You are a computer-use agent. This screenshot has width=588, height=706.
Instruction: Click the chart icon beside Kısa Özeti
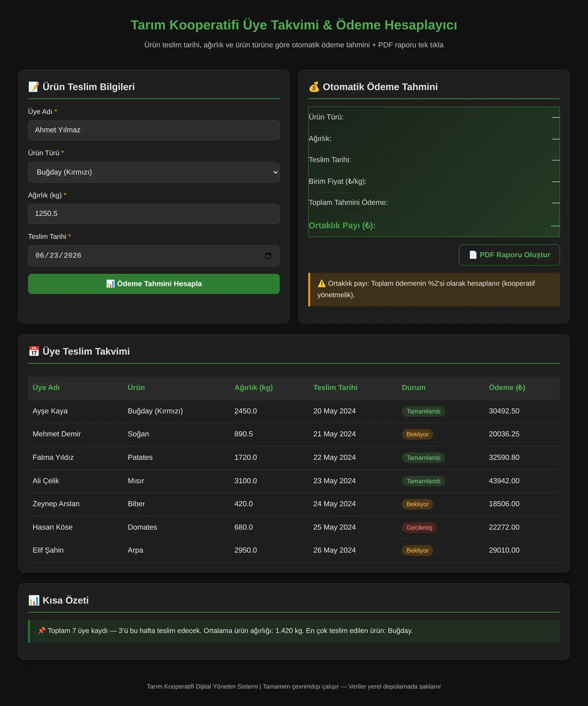click(x=34, y=600)
